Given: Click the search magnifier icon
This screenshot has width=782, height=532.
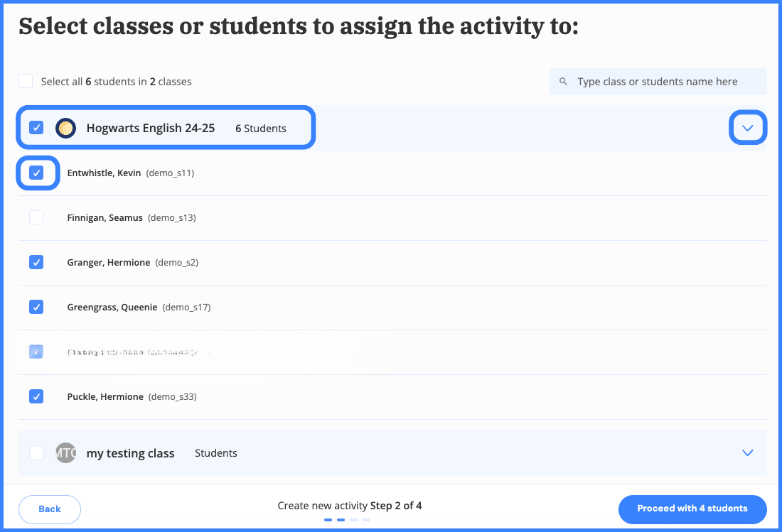Looking at the screenshot, I should (564, 81).
